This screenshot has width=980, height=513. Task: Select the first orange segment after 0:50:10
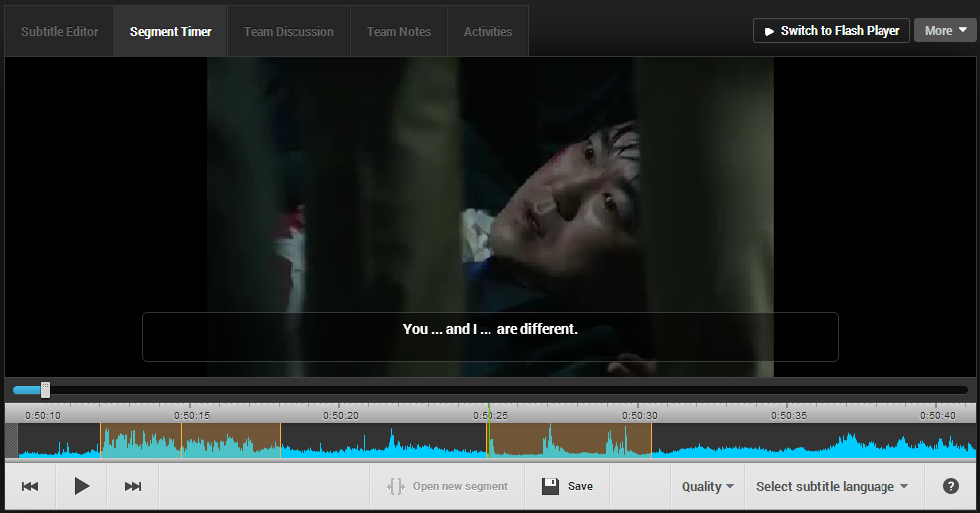click(x=141, y=440)
